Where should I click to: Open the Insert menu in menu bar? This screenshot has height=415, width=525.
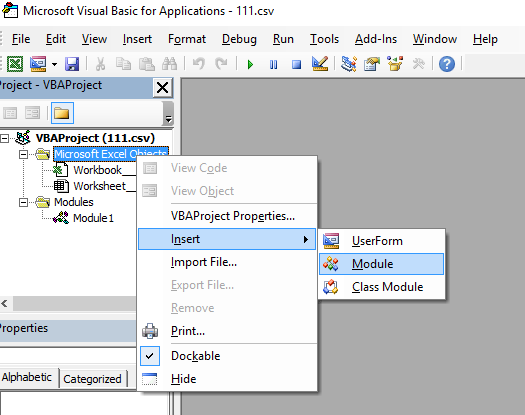137,39
